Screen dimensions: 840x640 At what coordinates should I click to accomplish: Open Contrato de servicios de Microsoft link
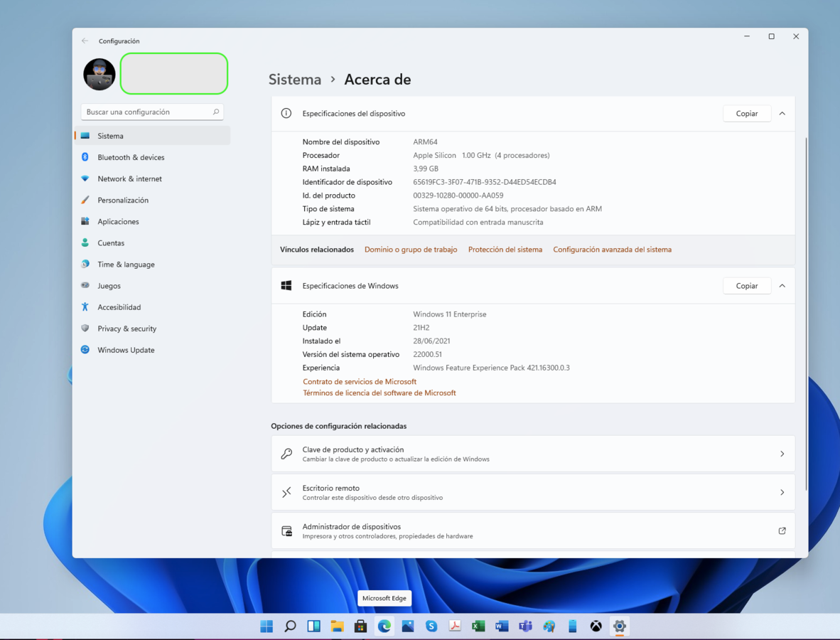(x=360, y=382)
